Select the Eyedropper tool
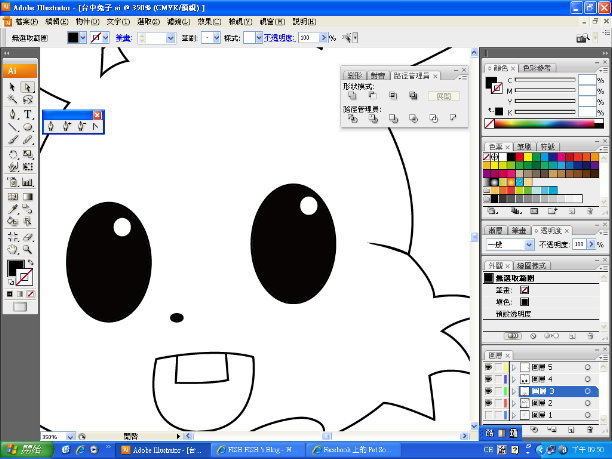The height and width of the screenshot is (459, 612). (x=12, y=209)
